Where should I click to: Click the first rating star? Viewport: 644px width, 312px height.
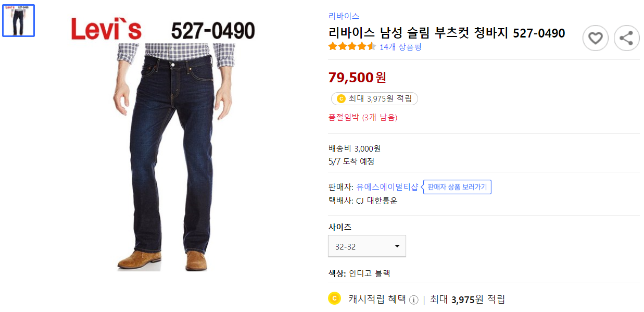click(332, 46)
